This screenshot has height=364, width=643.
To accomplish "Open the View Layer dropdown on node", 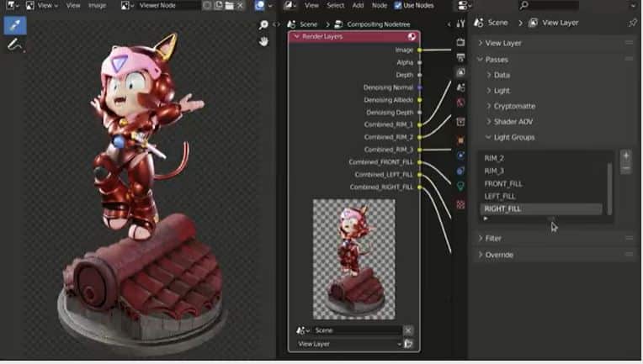I will (x=348, y=344).
